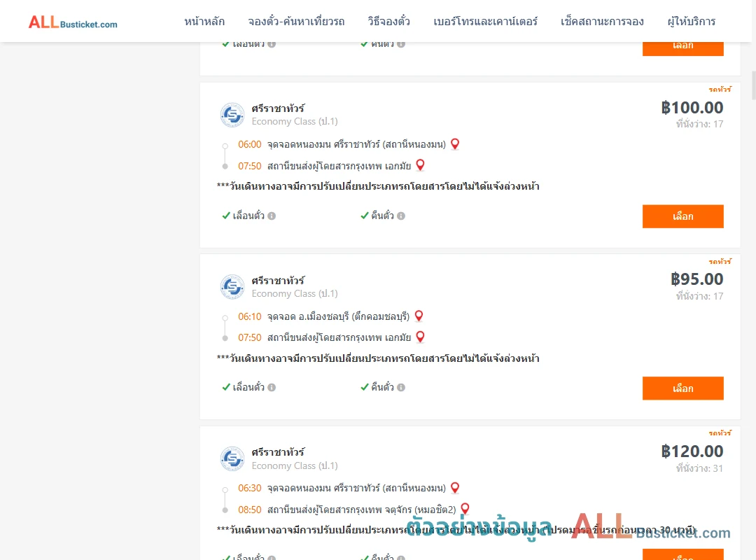Show คืนตั๋ว info icon on ฿95 trip
This screenshot has height=560, width=756.
click(401, 387)
